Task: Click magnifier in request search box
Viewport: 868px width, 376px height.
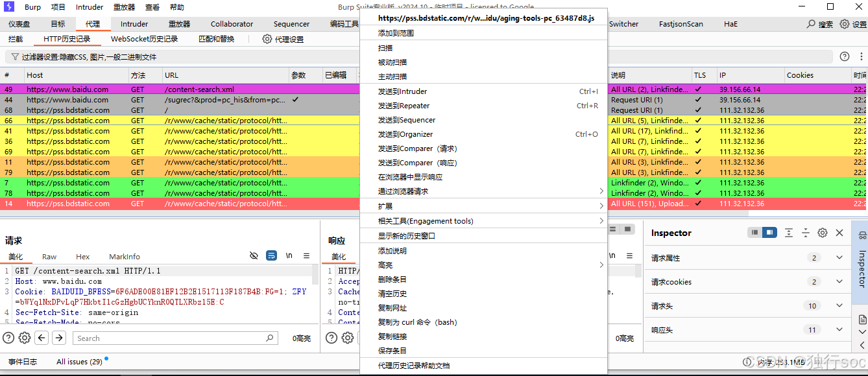Action: (270, 338)
